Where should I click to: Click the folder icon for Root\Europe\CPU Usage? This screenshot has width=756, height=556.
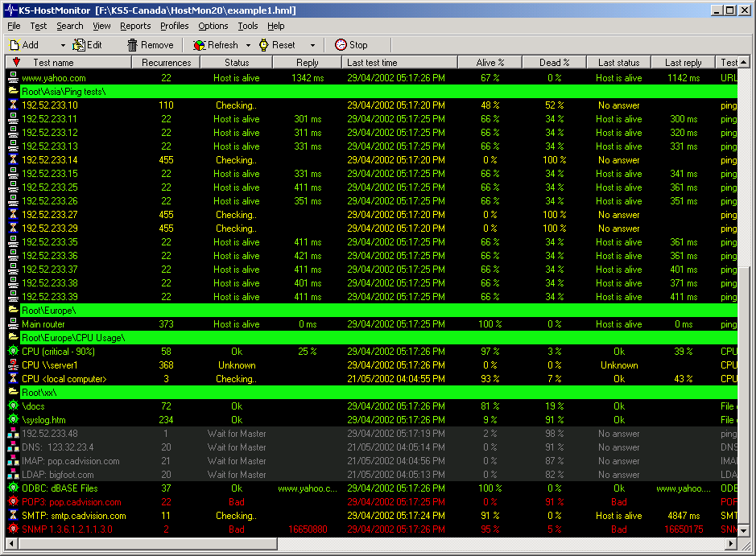13,338
